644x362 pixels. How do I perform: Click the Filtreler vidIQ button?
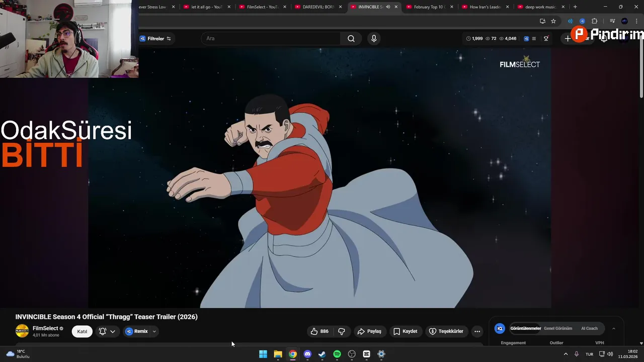pyautogui.click(x=155, y=39)
